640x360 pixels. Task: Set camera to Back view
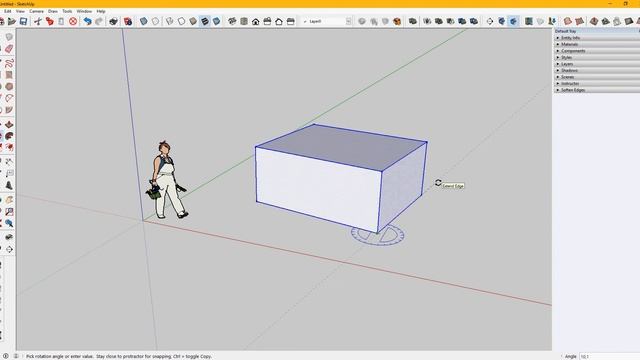279,21
